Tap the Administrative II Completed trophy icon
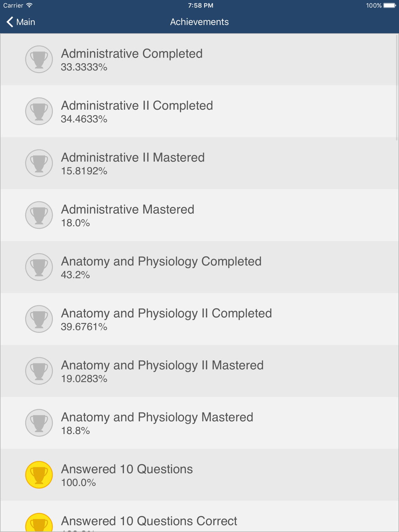Image resolution: width=399 pixels, height=532 pixels. (39, 111)
